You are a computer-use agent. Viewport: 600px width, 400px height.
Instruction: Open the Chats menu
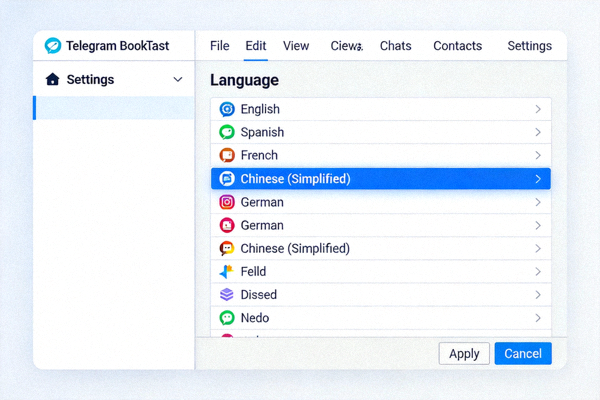[x=396, y=46]
